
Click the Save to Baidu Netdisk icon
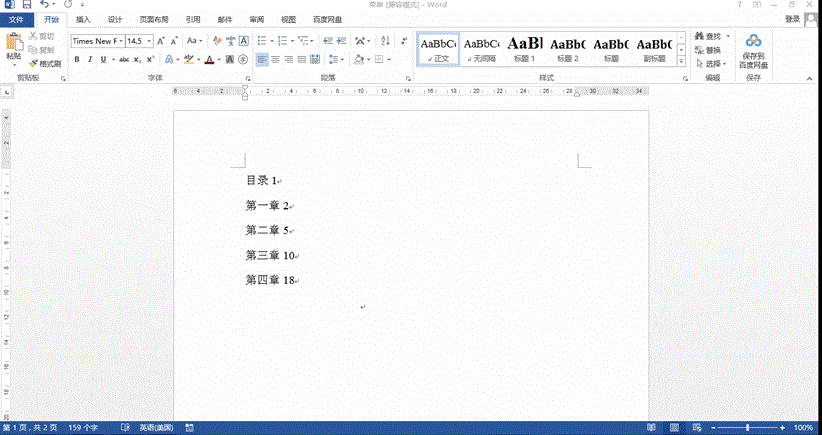tap(753, 40)
